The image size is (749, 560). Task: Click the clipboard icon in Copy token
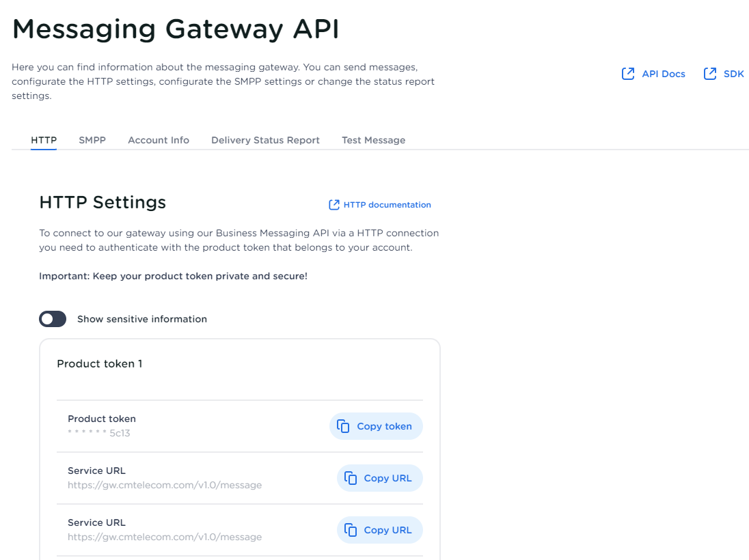(x=343, y=426)
